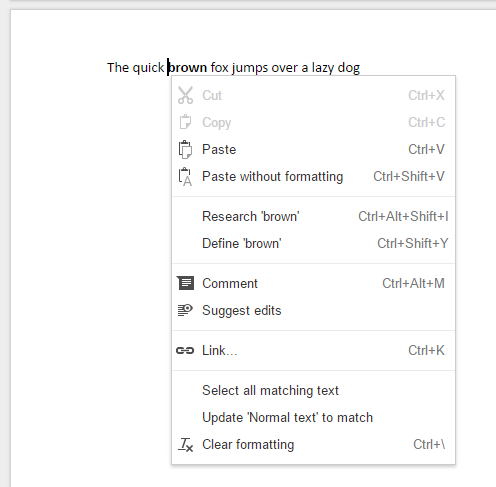This screenshot has width=496, height=487.
Task: Select Paste without formatting menu entry
Action: (x=313, y=176)
